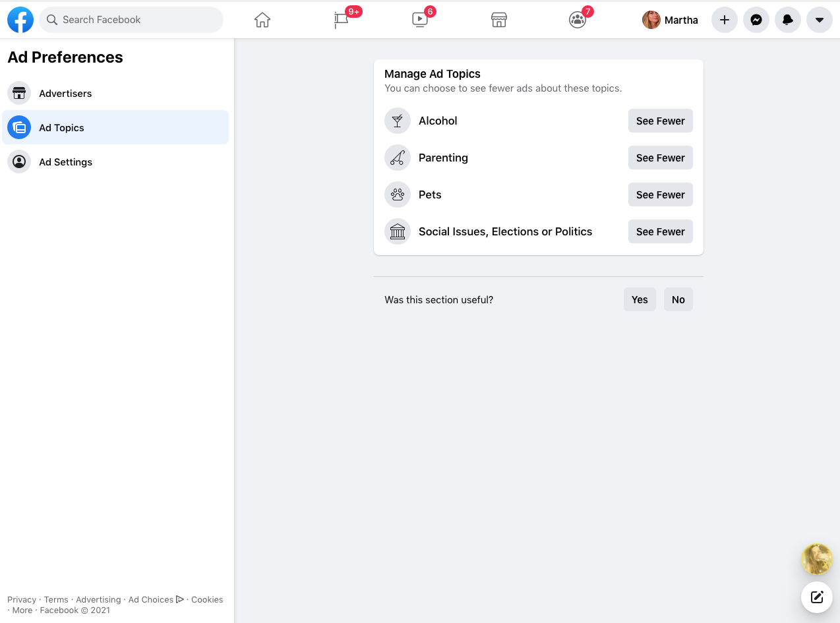The image size is (840, 623).
Task: See fewer ads about Parenting
Action: (661, 158)
